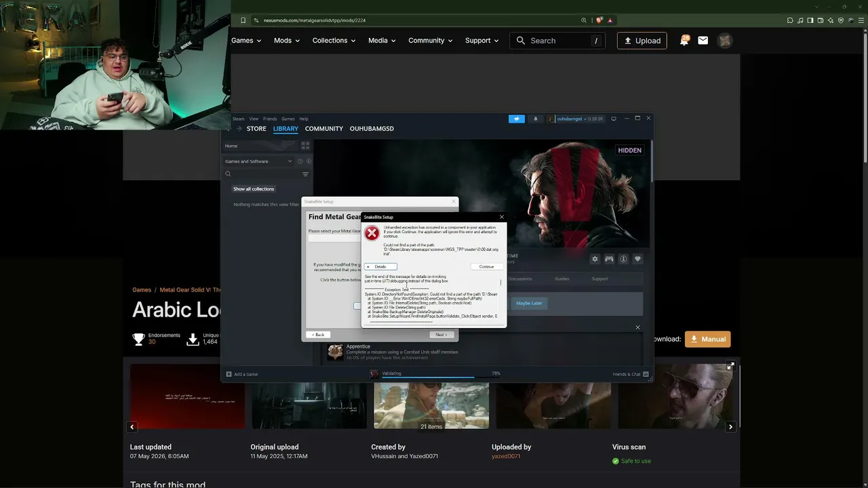This screenshot has height=488, width=868.
Task: Open uploader link yazed0071
Action: point(506,456)
